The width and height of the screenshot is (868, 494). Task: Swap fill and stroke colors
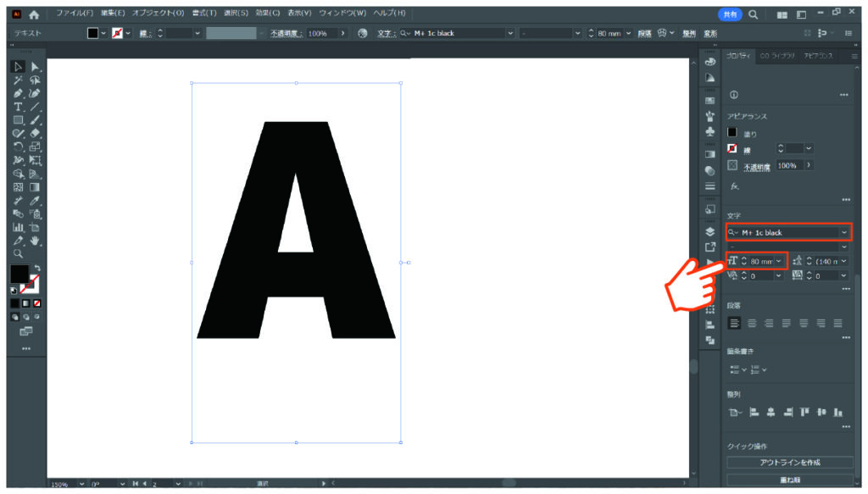(x=37, y=268)
